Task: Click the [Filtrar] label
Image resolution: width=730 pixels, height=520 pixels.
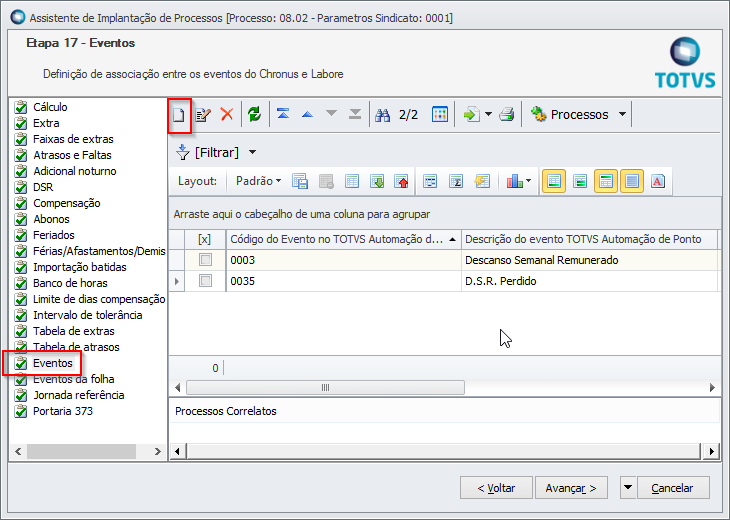Action: (x=216, y=152)
